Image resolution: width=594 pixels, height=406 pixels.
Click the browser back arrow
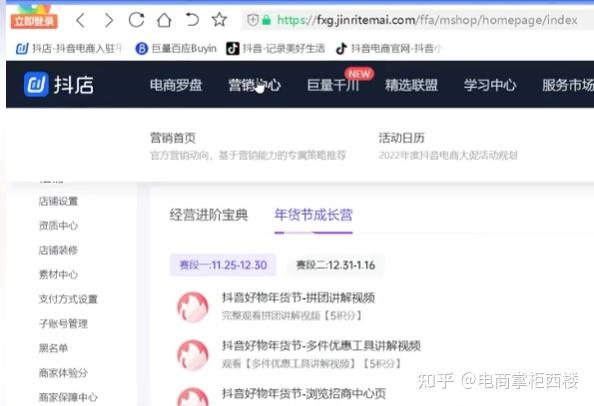pos(81,20)
